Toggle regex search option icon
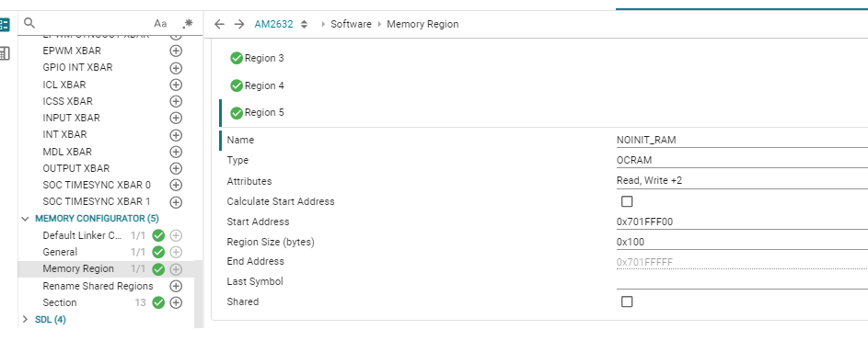The height and width of the screenshot is (341, 868). coord(188,23)
